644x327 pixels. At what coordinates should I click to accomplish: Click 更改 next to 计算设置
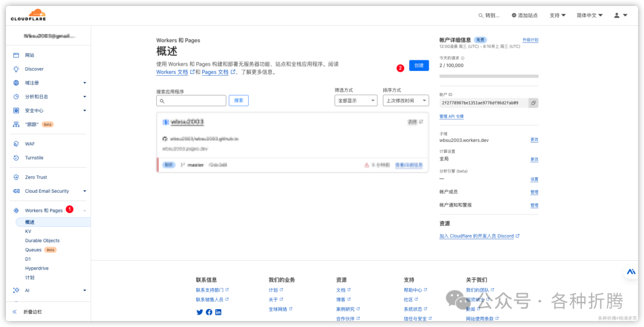534,159
